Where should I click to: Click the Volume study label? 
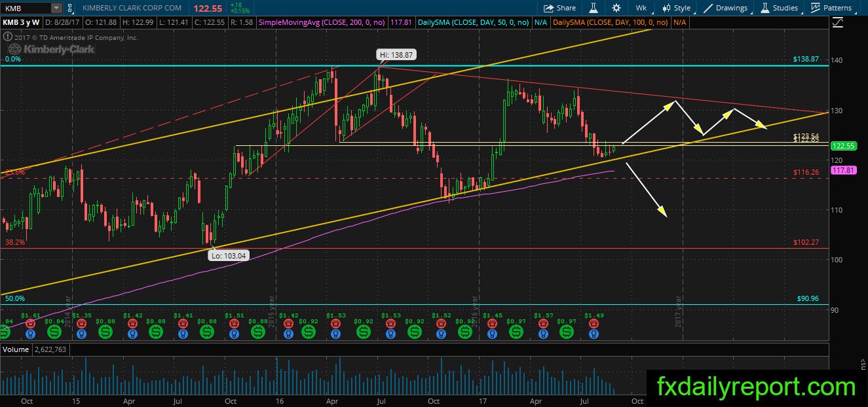(16, 349)
